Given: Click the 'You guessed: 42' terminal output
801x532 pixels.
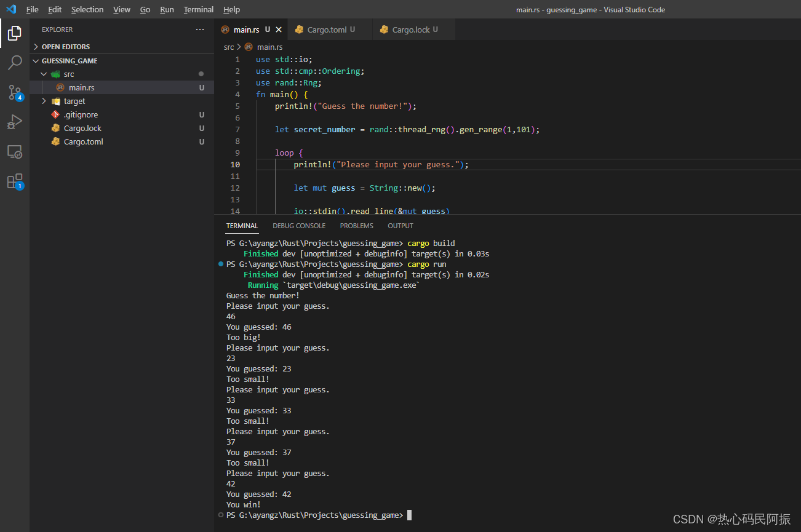Looking at the screenshot, I should (x=259, y=494).
